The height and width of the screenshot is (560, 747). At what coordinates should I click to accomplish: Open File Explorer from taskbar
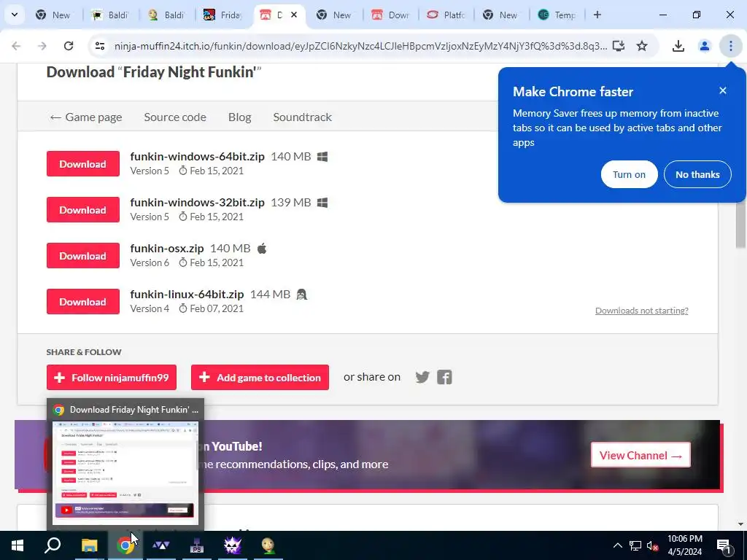[x=89, y=545]
